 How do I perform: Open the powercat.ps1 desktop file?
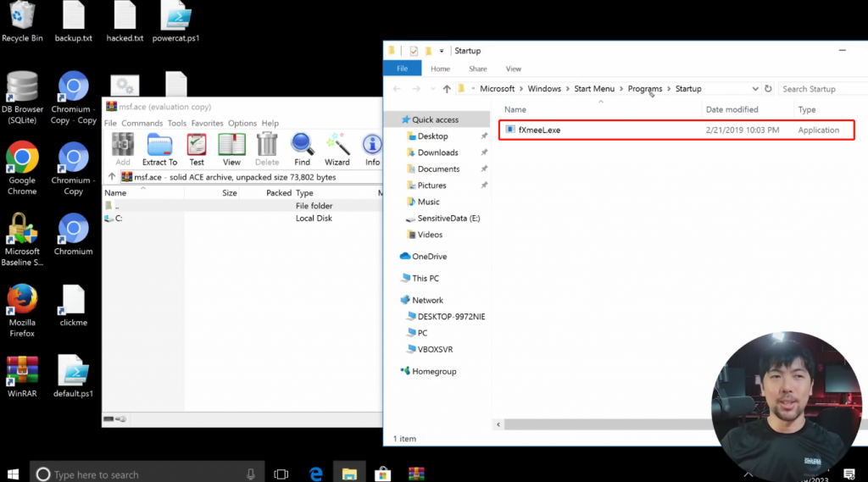pyautogui.click(x=176, y=23)
